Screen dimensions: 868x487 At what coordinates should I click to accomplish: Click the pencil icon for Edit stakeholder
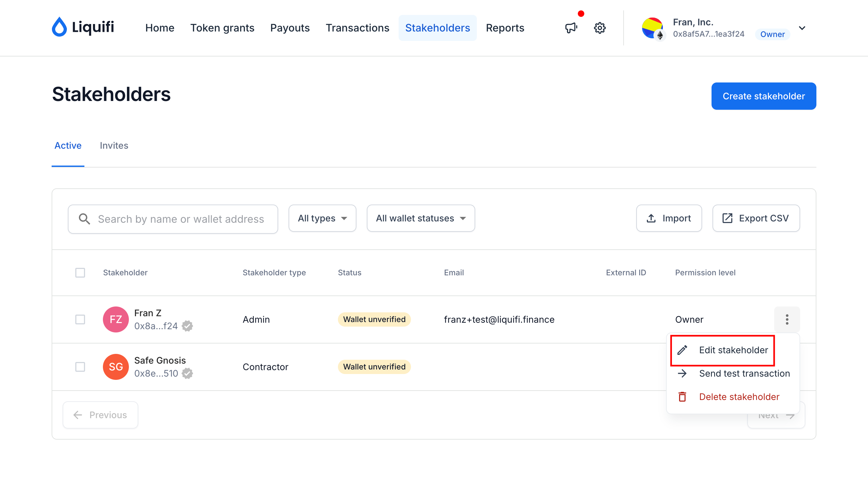pyautogui.click(x=682, y=350)
